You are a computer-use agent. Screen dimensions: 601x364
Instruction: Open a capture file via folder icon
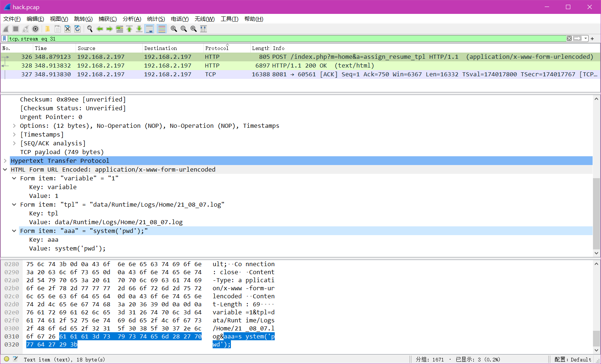coord(47,29)
